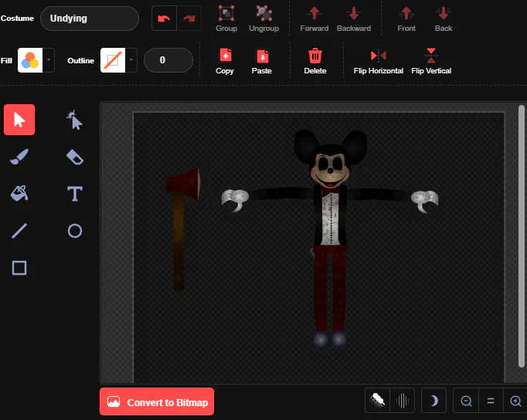This screenshot has width=527, height=420.
Task: Select the character's right white glove
Action: tap(425, 201)
